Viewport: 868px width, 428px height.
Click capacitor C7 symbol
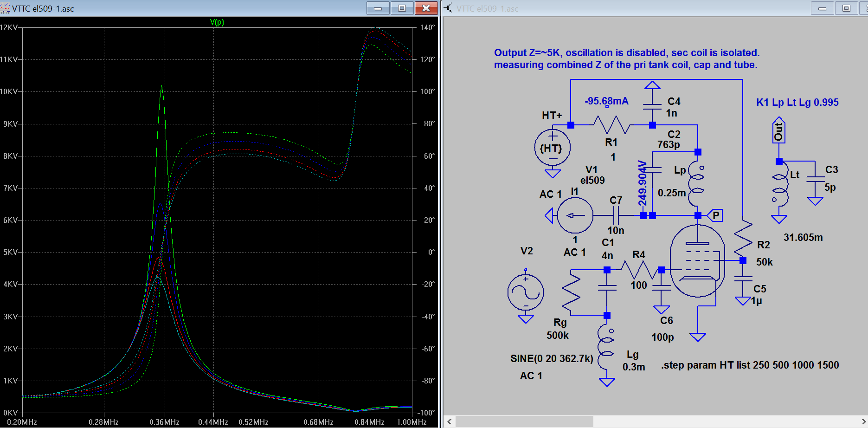pos(616,215)
